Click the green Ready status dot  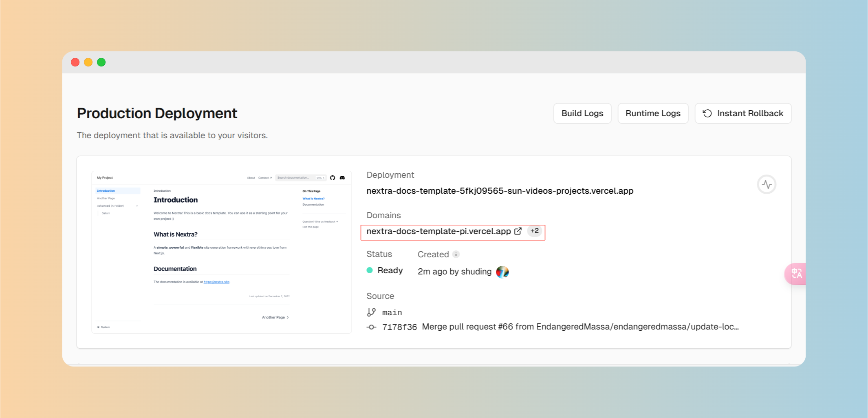point(370,270)
